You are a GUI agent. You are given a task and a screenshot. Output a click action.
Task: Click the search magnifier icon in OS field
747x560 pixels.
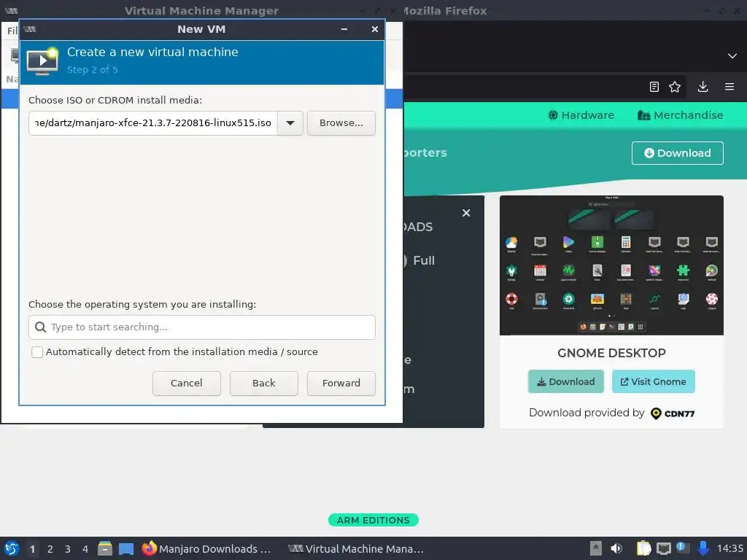tap(41, 327)
